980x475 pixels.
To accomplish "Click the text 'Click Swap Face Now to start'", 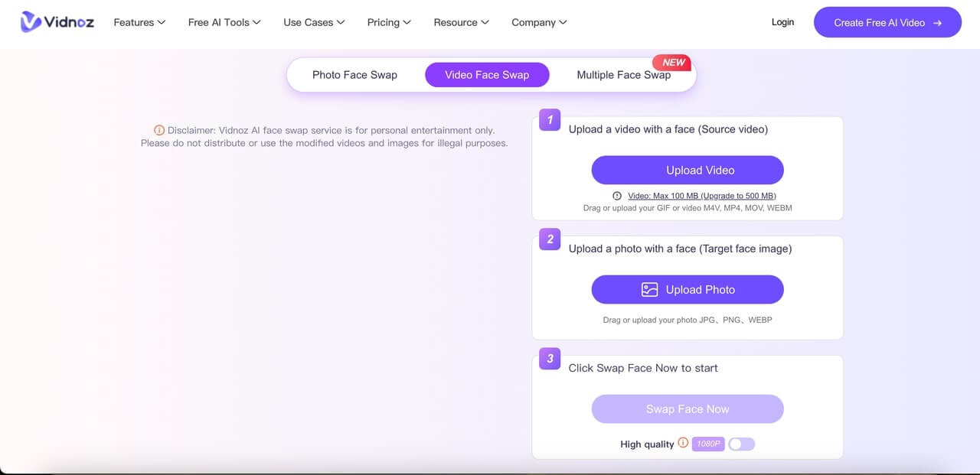I will click(x=643, y=368).
